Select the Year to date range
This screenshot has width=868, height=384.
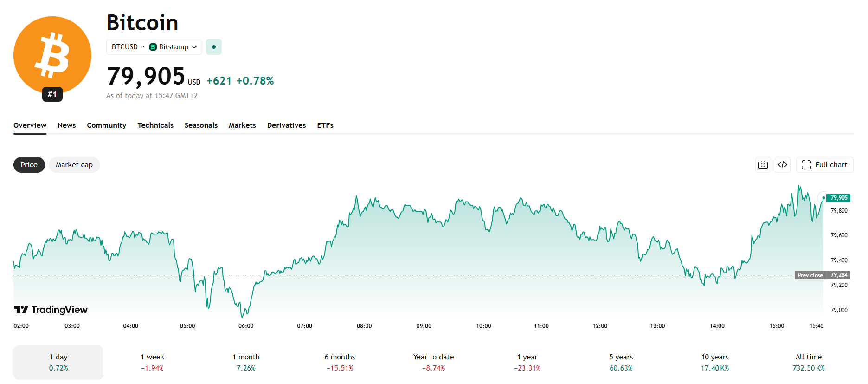tap(433, 363)
